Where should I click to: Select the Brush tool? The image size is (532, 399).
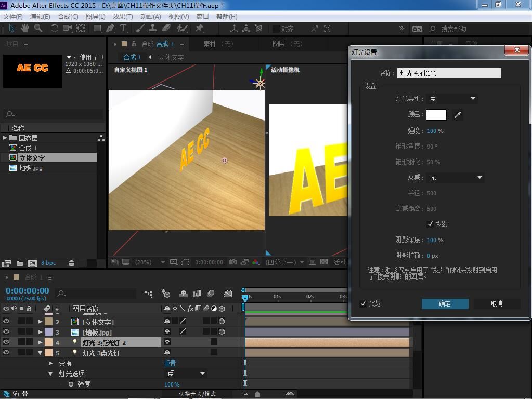[x=140, y=29]
